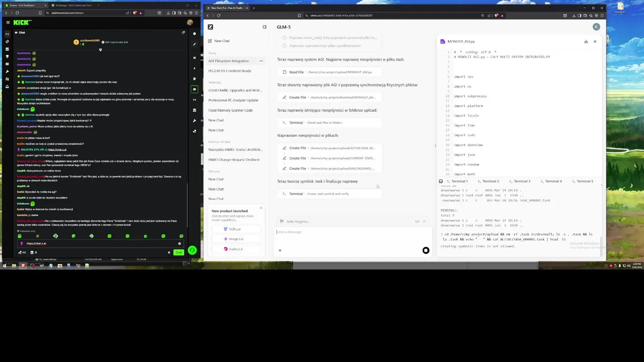Image resolution: width=644 pixels, height=362 pixels.
Task: Open the wrench icon in Kick left sidebar
Action: click(x=7, y=71)
